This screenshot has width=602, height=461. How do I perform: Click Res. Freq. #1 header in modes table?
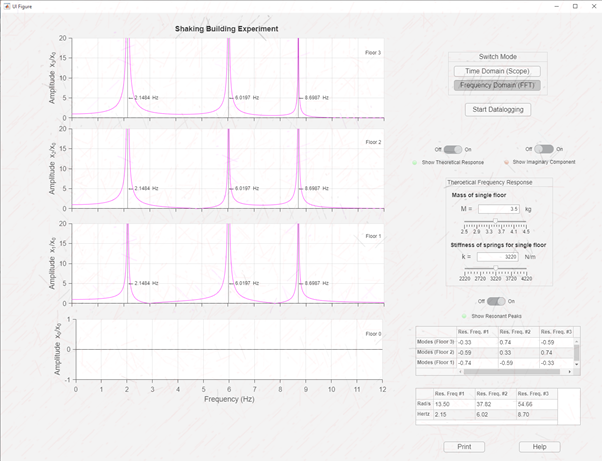click(x=477, y=332)
